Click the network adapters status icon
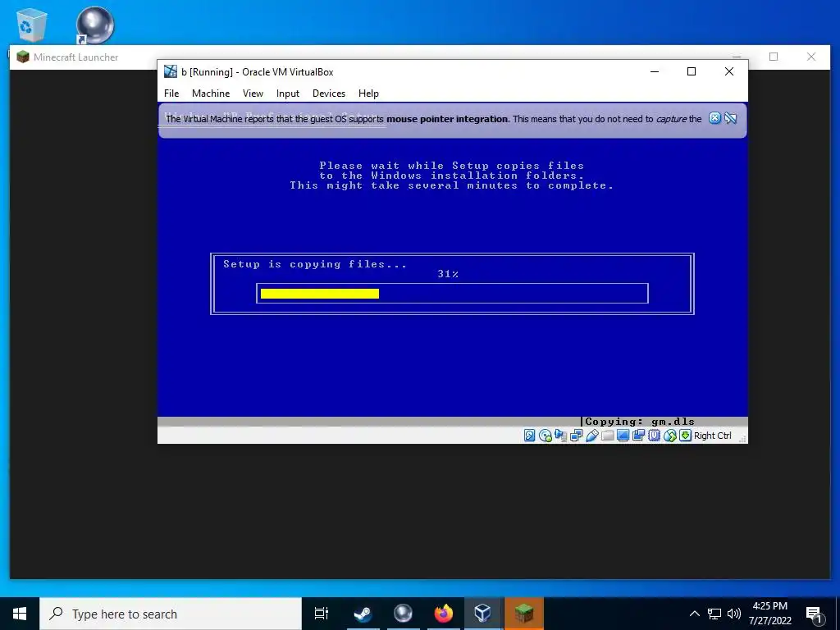 [576, 436]
